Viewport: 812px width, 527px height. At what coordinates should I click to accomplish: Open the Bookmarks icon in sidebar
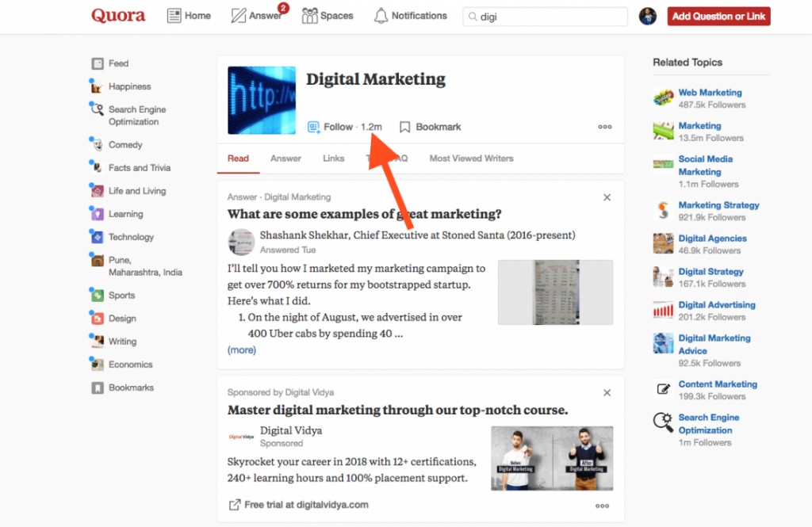[x=98, y=388]
